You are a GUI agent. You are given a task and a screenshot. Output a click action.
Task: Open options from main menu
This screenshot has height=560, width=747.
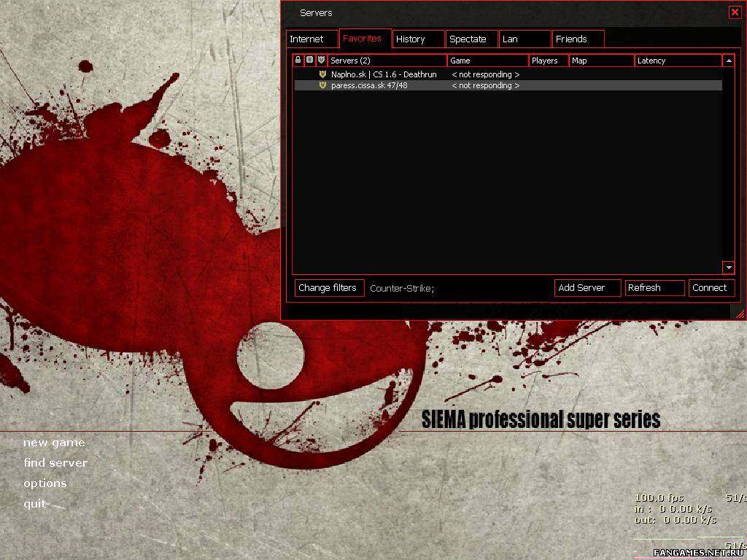coord(45,483)
